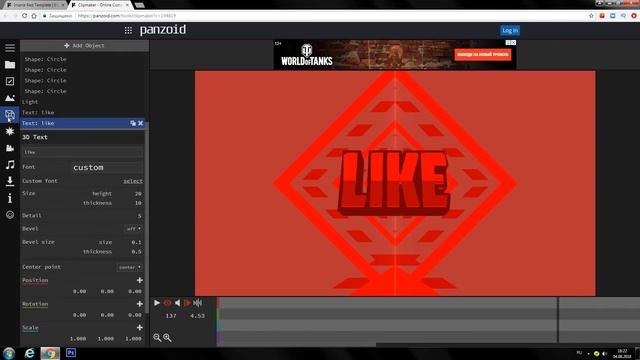Open a new browser tab
This screenshot has height=360, width=640.
140,5
